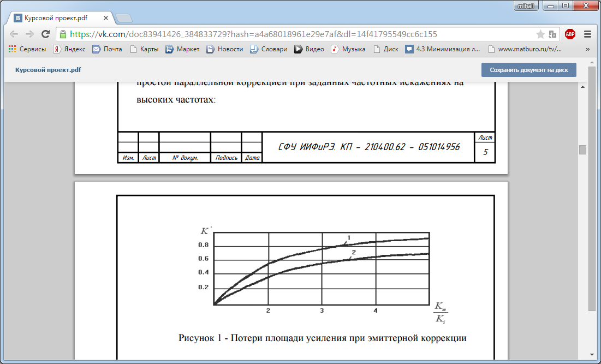The height and width of the screenshot is (364, 601).
Task: Open a new tab button
Action: 124,18
